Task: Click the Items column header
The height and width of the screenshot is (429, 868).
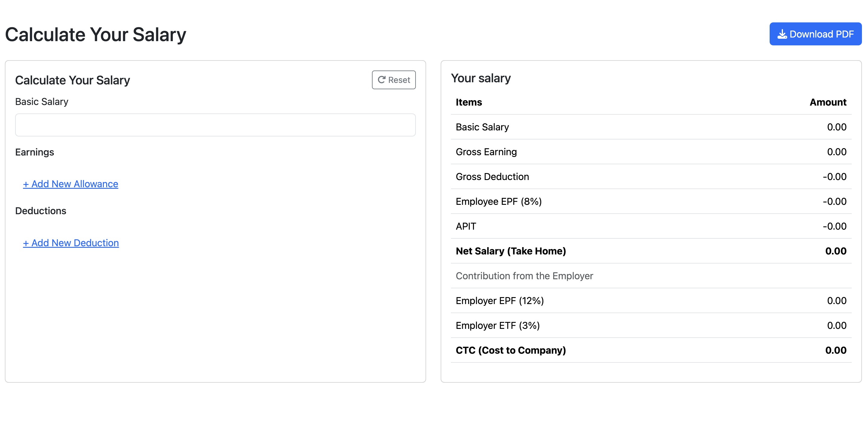Action: click(x=469, y=102)
